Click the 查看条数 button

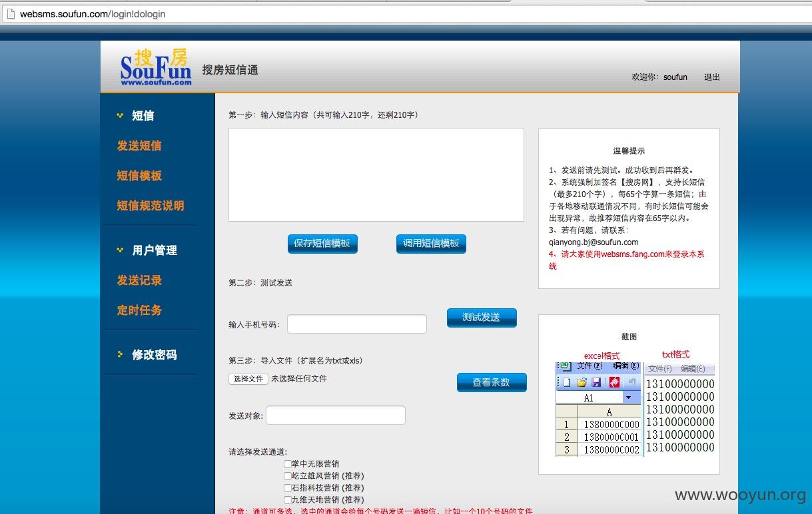(492, 382)
